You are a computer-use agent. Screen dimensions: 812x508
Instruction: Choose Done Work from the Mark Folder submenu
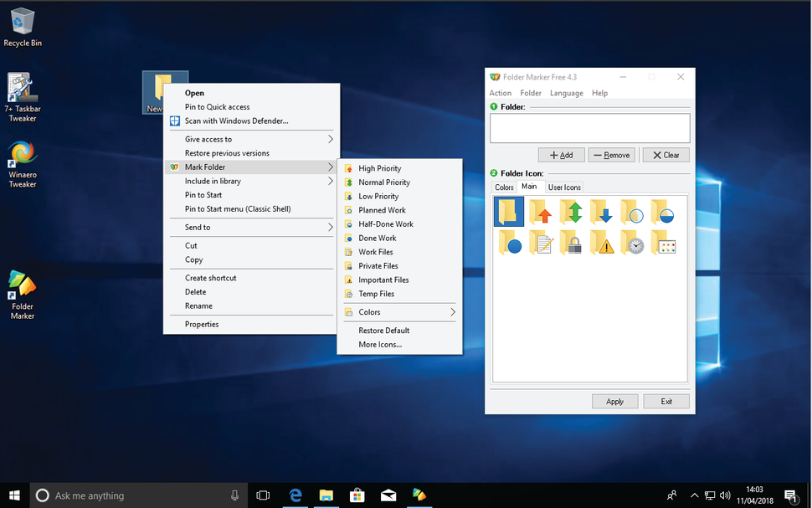[x=377, y=238]
